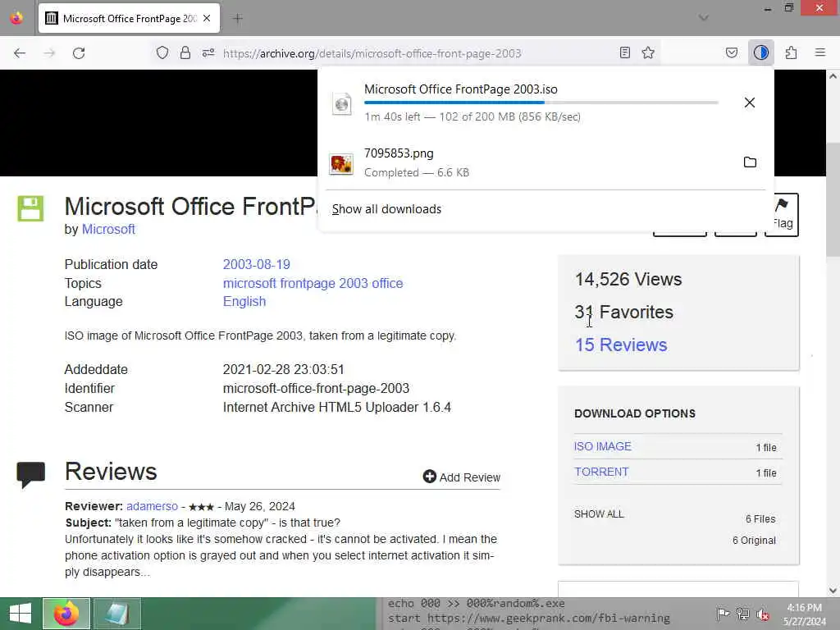The width and height of the screenshot is (840, 630).
Task: Click the 31 Favorites text
Action: coord(623,313)
